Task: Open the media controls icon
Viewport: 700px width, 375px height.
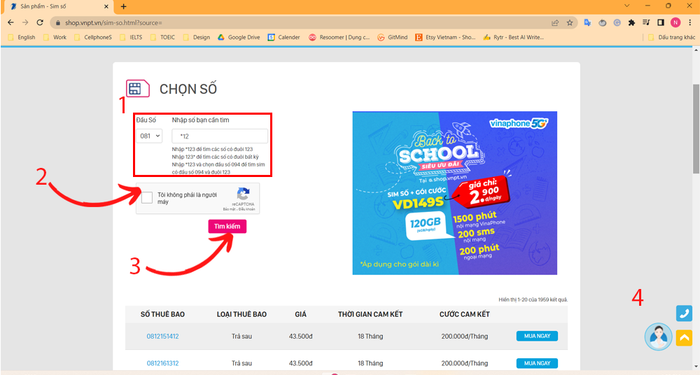Action: [x=646, y=22]
